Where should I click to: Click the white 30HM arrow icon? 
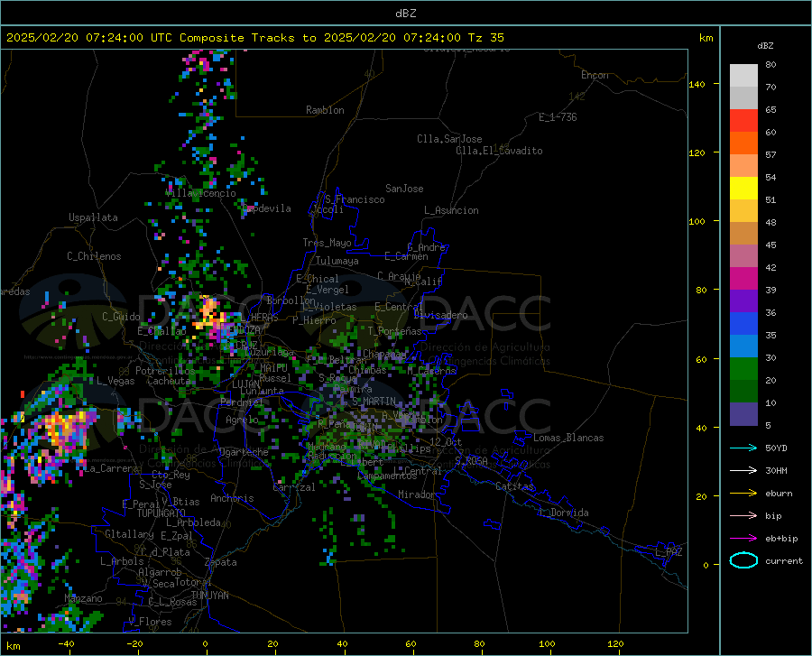[743, 470]
